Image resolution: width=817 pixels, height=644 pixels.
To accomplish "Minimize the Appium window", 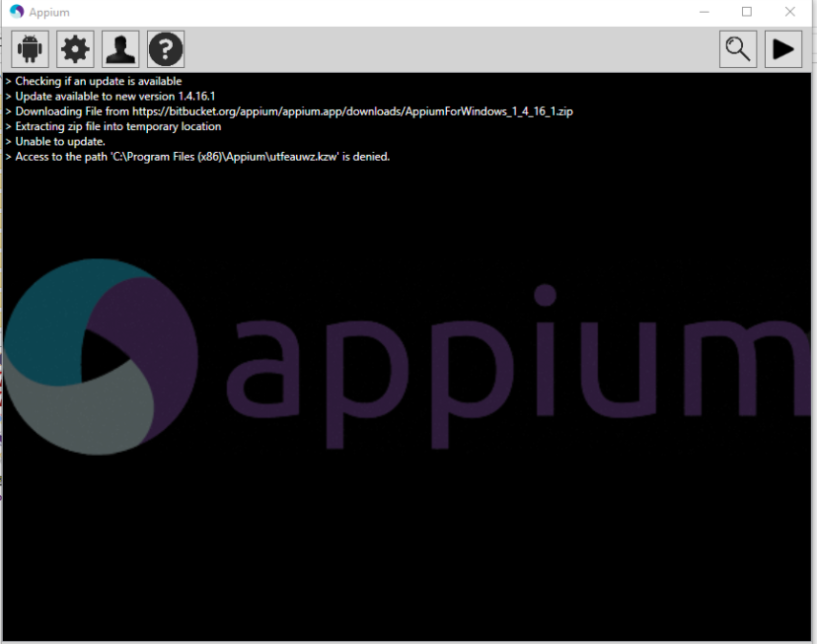I will tap(705, 12).
